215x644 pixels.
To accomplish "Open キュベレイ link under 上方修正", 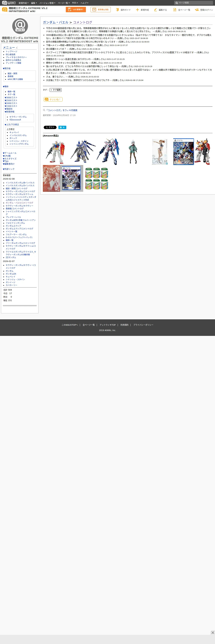I will 14,132.
